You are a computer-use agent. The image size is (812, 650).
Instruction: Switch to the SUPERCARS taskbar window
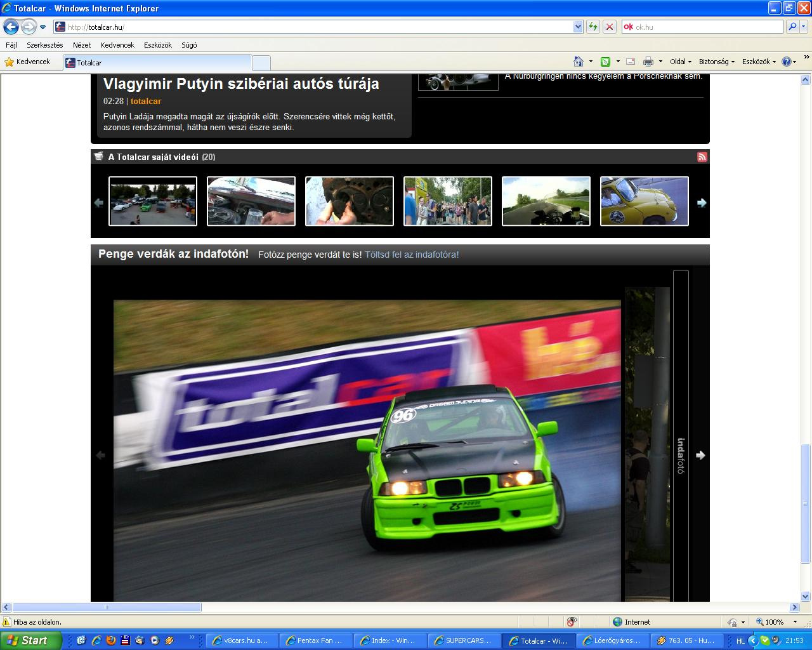click(464, 640)
